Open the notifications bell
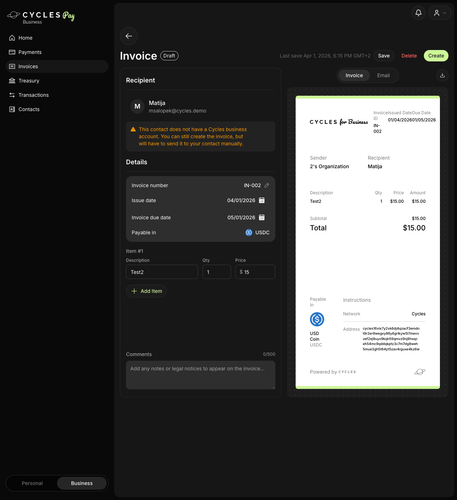This screenshot has height=500, width=457. pos(418,13)
